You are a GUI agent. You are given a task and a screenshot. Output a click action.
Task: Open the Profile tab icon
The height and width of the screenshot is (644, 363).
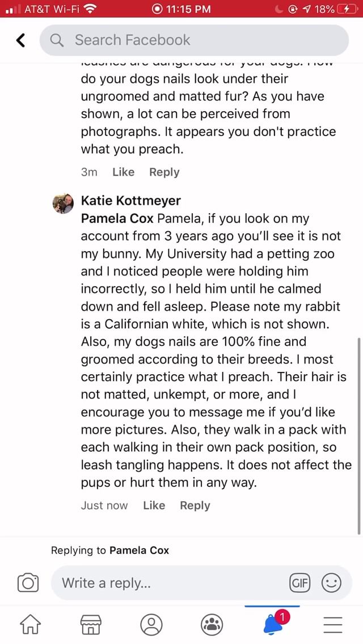tap(151, 625)
